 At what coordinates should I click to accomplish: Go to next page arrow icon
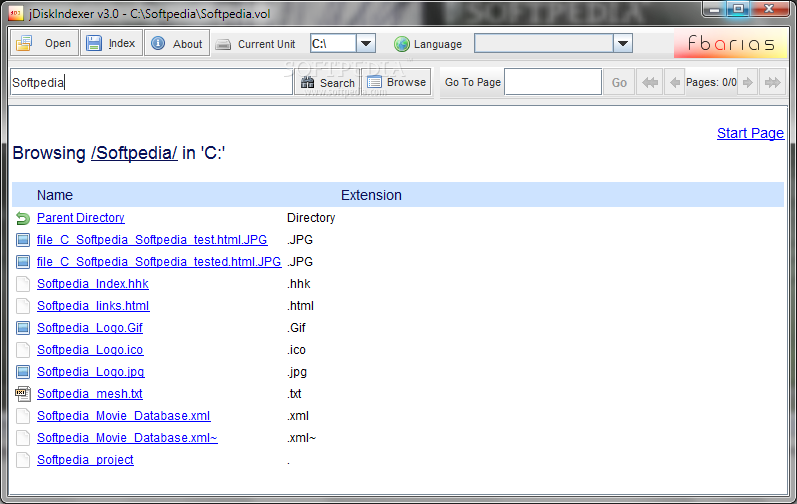coord(748,82)
